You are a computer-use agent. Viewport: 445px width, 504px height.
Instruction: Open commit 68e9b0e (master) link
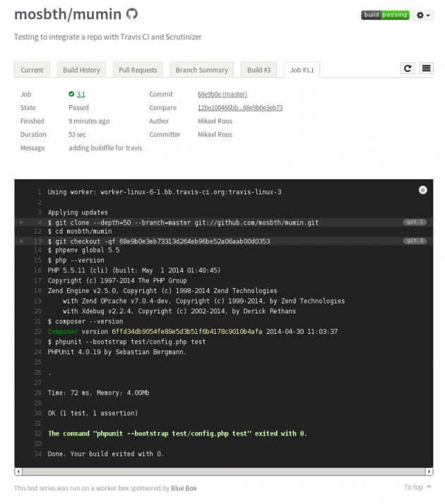pos(222,94)
